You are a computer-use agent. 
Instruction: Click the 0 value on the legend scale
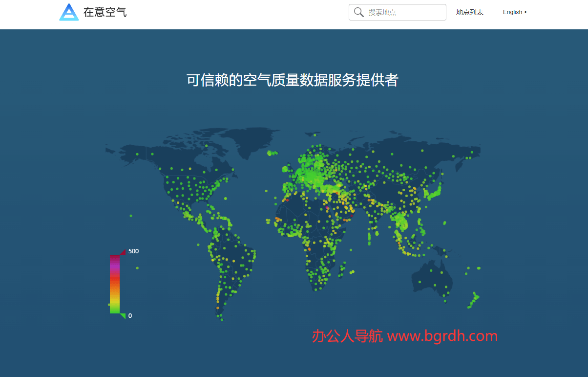click(x=129, y=315)
